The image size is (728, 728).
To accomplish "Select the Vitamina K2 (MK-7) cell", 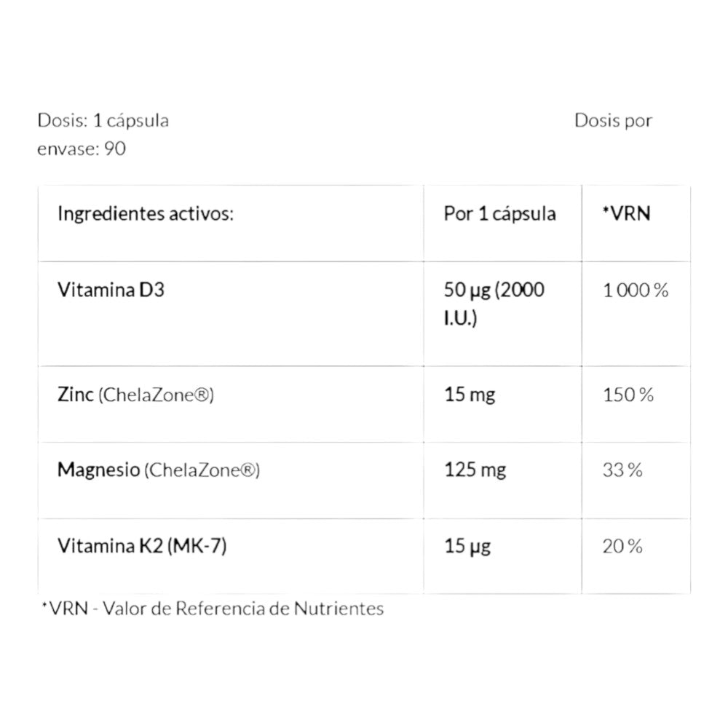I will (141, 545).
